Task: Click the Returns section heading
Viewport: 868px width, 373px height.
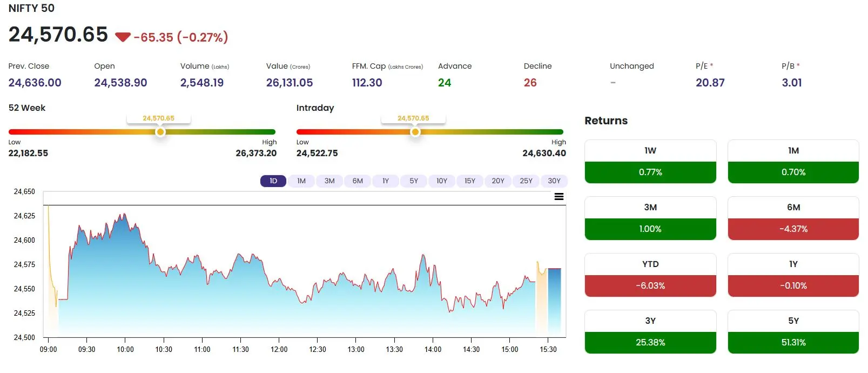Action: point(606,121)
